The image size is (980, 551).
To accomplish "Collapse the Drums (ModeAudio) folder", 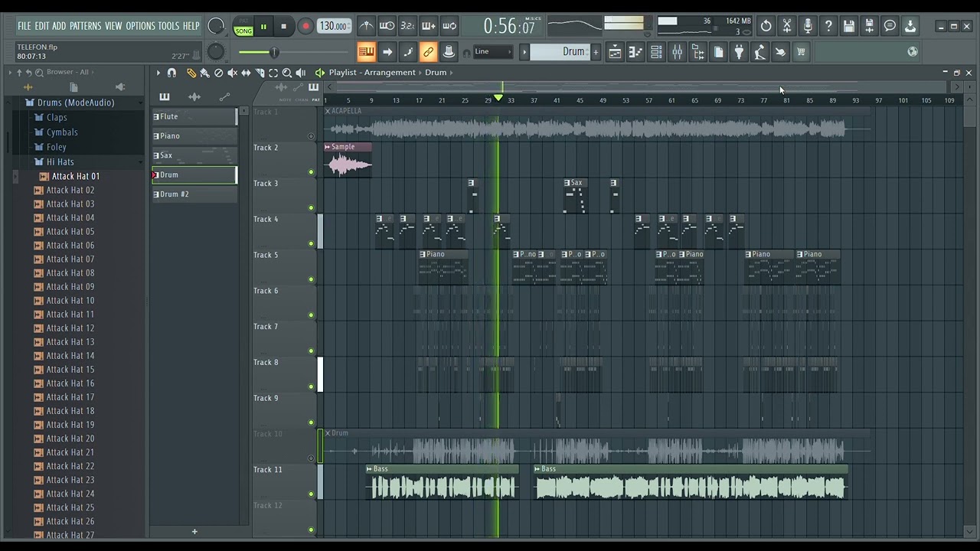I will [75, 103].
